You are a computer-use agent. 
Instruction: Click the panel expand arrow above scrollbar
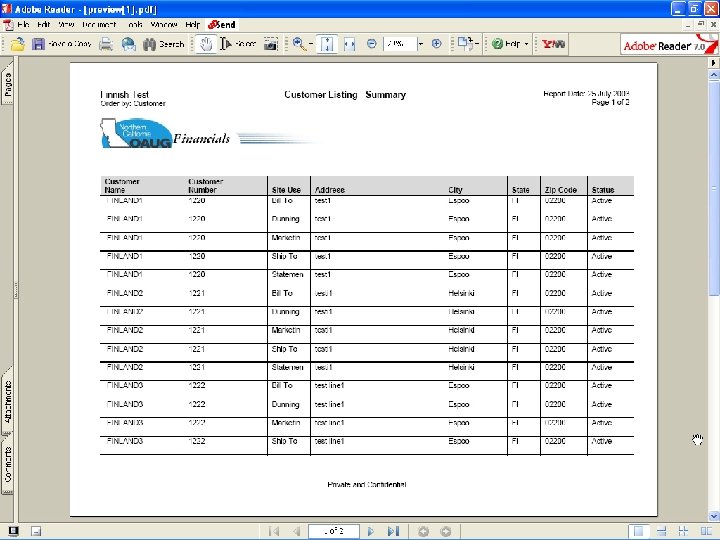(714, 62)
